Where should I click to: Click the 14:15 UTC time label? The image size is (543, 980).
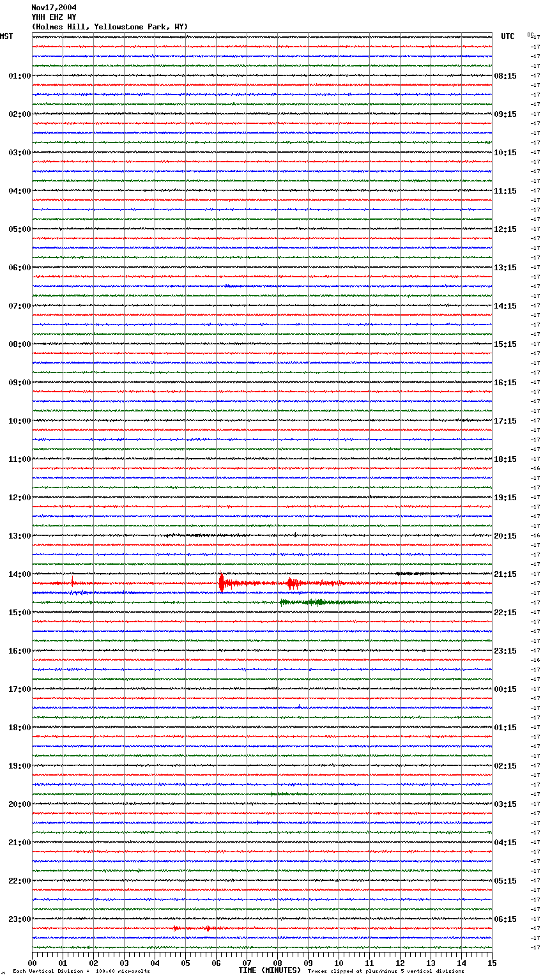505,306
